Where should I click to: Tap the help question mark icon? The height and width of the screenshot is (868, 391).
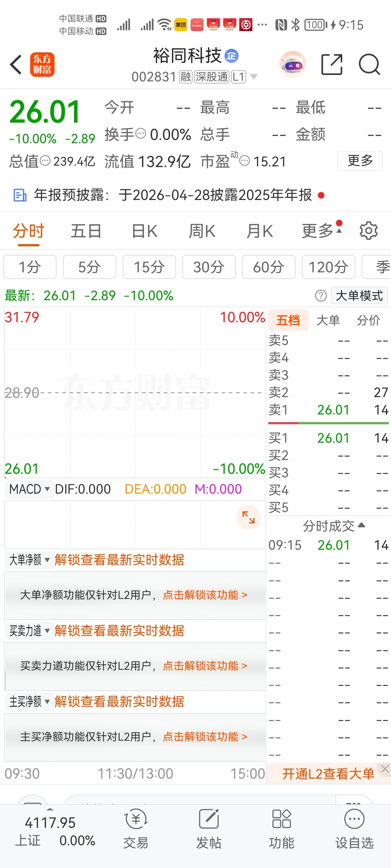pyautogui.click(x=321, y=296)
